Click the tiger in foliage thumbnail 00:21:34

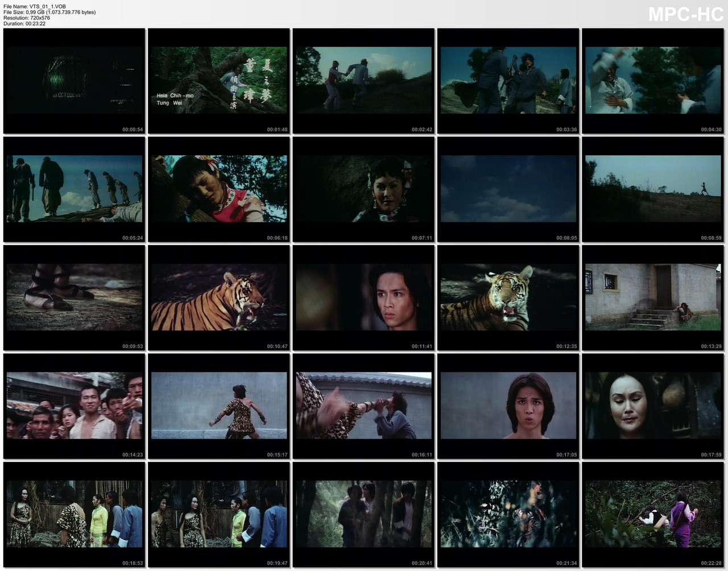coord(508,514)
